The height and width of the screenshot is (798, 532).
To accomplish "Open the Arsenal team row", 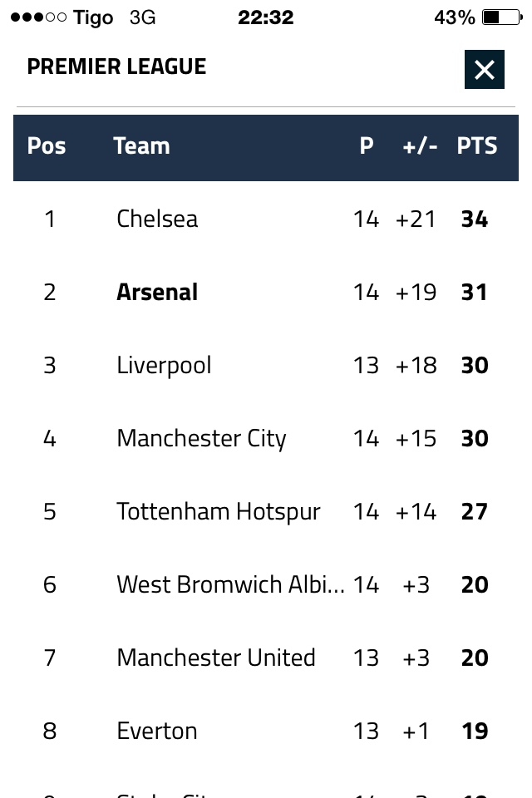I will click(x=157, y=292).
